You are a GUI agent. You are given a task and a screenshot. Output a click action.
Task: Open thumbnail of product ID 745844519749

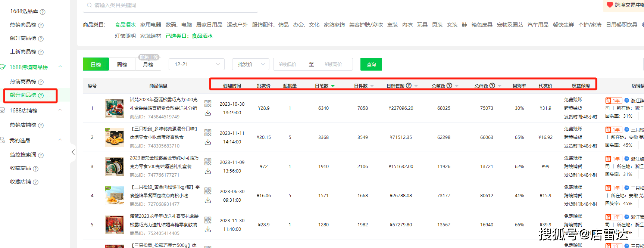[115, 108]
